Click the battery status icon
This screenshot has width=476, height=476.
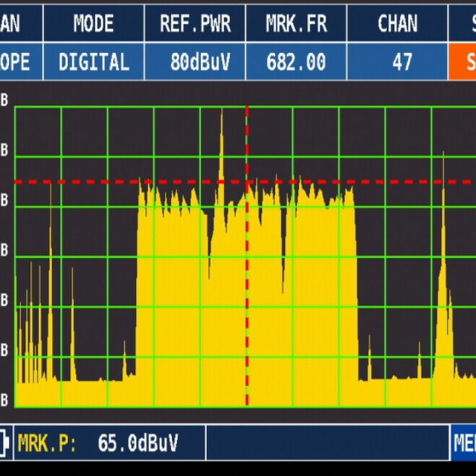[6, 443]
